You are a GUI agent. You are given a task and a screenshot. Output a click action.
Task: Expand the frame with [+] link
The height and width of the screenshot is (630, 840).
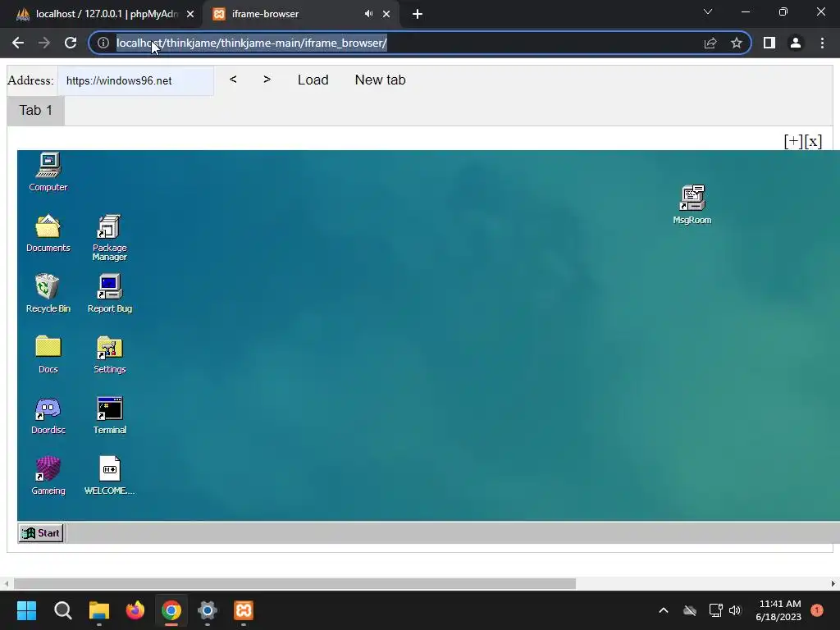coord(793,141)
